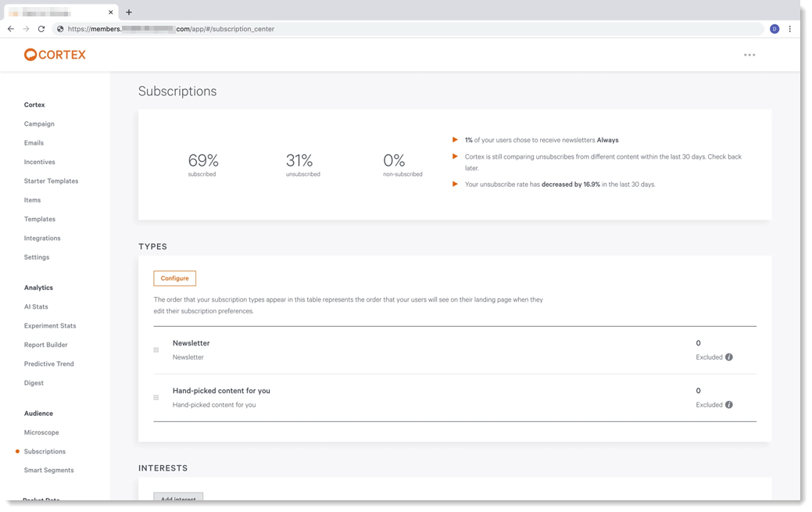
Task: Open Starter Templates in the sidebar
Action: [x=51, y=181]
